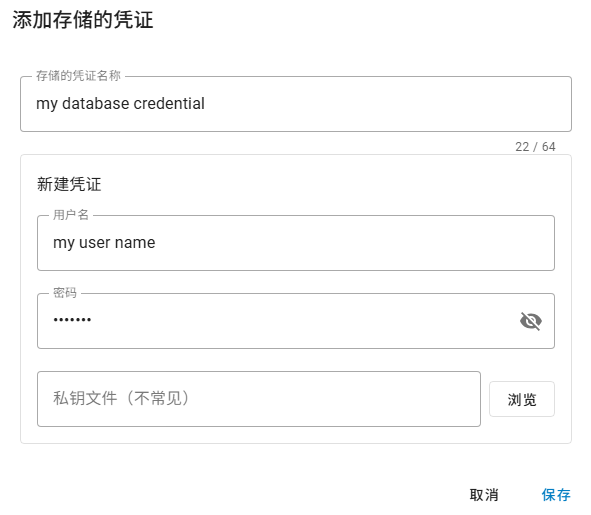This screenshot has width=591, height=515.
Task: Place cursor in text "my user name"
Action: pos(104,243)
